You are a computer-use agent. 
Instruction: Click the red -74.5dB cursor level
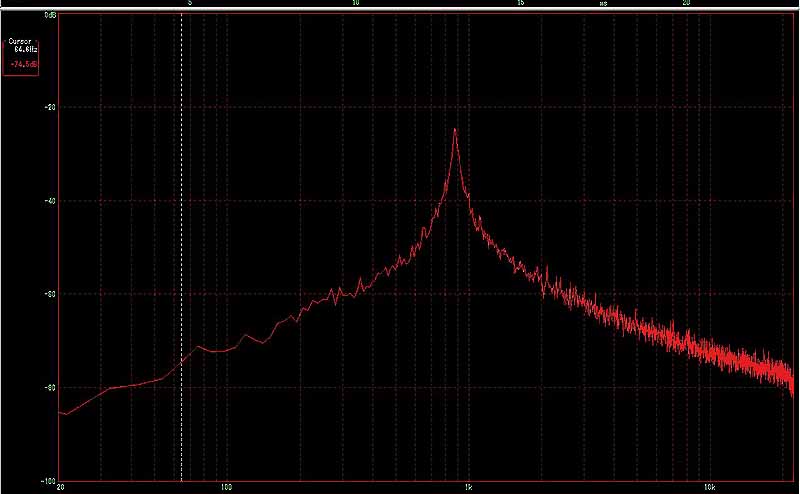23,65
